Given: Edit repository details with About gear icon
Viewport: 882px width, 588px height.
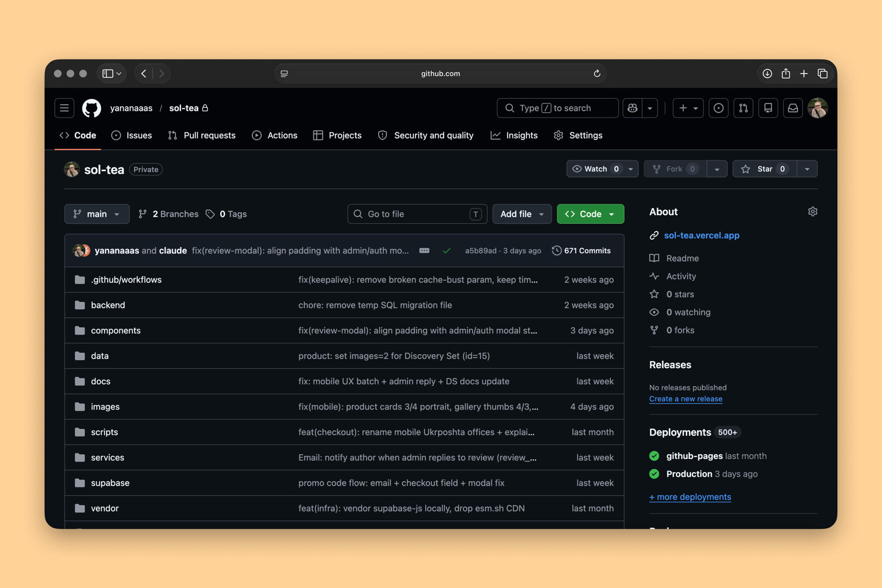Looking at the screenshot, I should point(812,211).
